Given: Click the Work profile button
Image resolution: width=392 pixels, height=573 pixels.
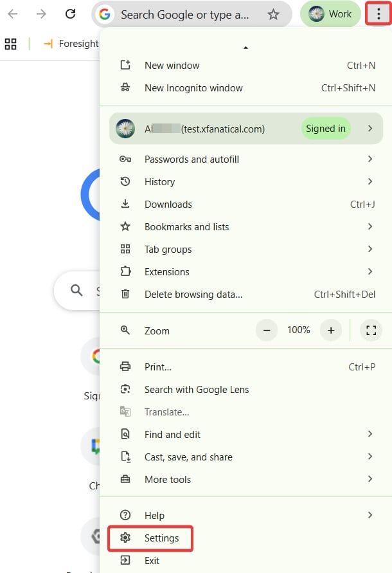Looking at the screenshot, I should [x=330, y=14].
